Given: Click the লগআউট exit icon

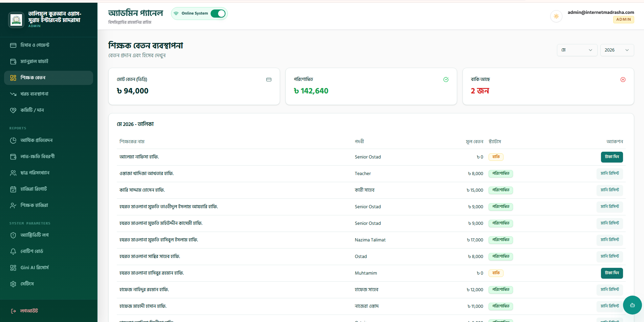Looking at the screenshot, I should (x=14, y=311).
